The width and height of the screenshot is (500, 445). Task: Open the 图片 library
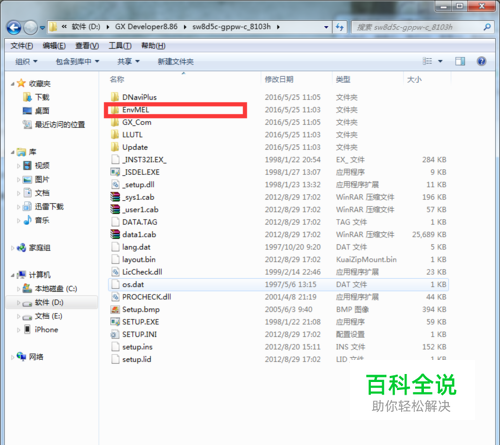42,179
